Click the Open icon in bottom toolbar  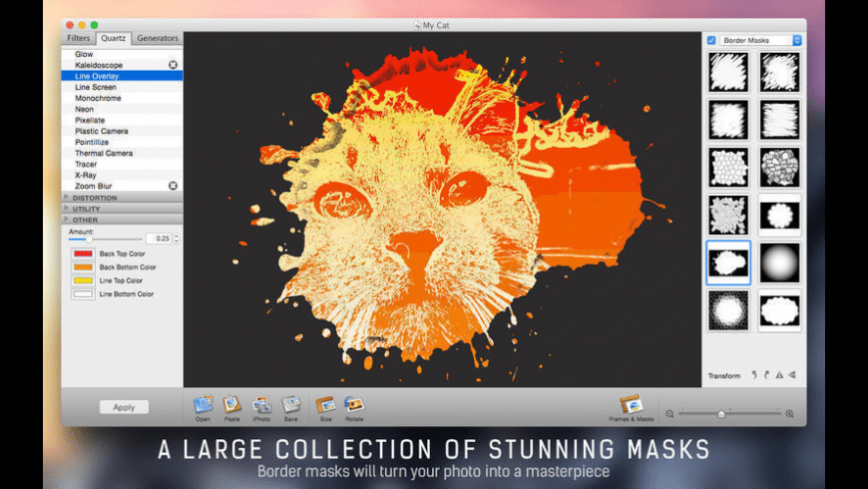[204, 404]
